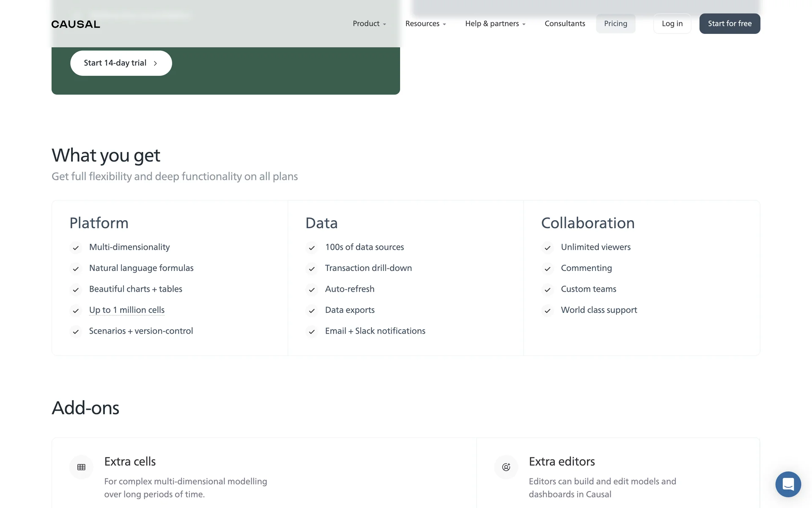Click the Extra cells grid icon
This screenshot has width=812, height=508.
[81, 467]
